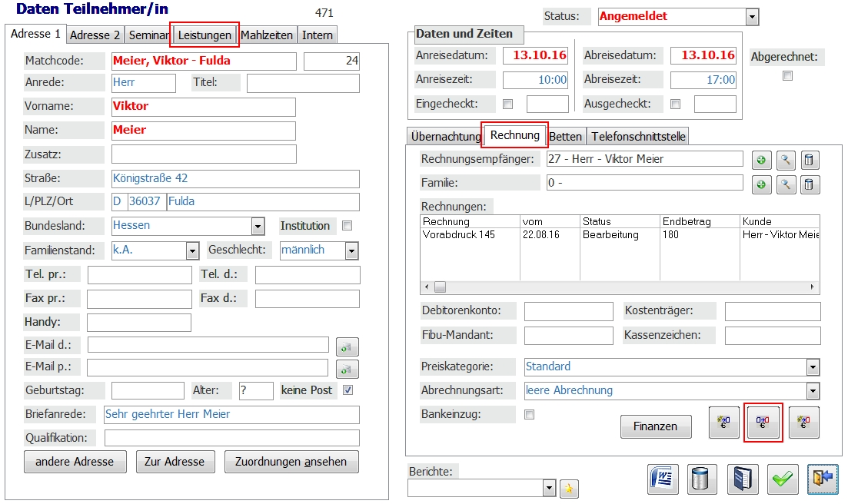Click search magnifier icon beside Familie
Screen dimensions: 848x504
786,184
